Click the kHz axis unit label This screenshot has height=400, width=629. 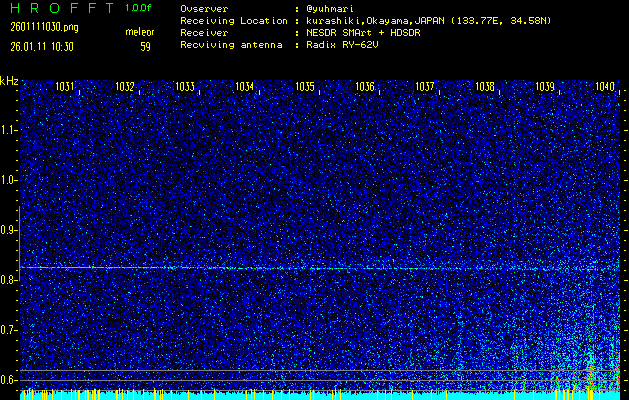point(9,81)
